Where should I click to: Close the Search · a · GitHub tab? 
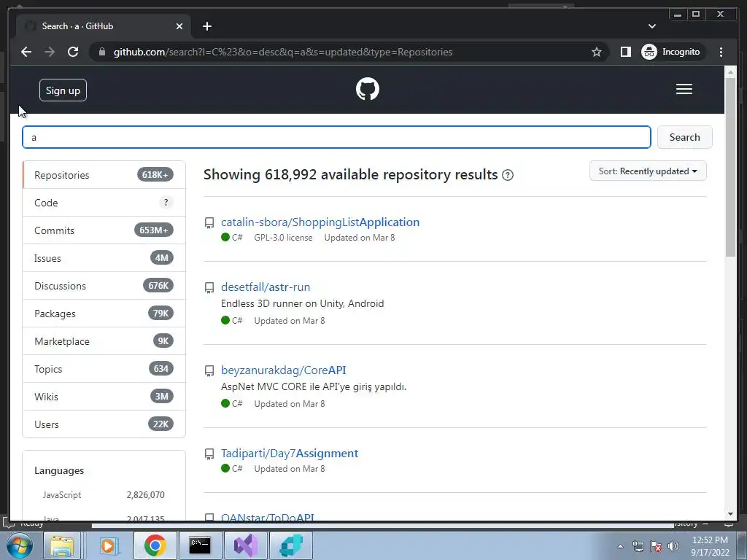point(179,26)
